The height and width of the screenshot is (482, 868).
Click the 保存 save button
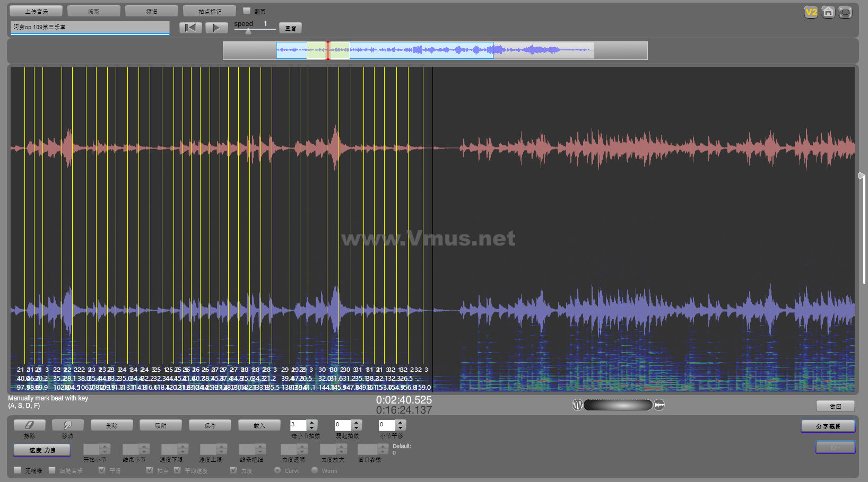click(210, 425)
